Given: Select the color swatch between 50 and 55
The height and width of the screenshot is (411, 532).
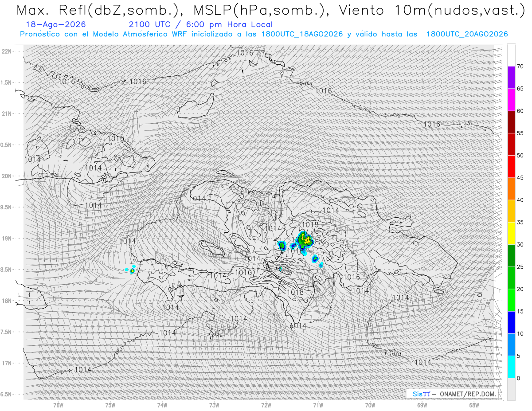Looking at the screenshot, I should coord(511,144).
